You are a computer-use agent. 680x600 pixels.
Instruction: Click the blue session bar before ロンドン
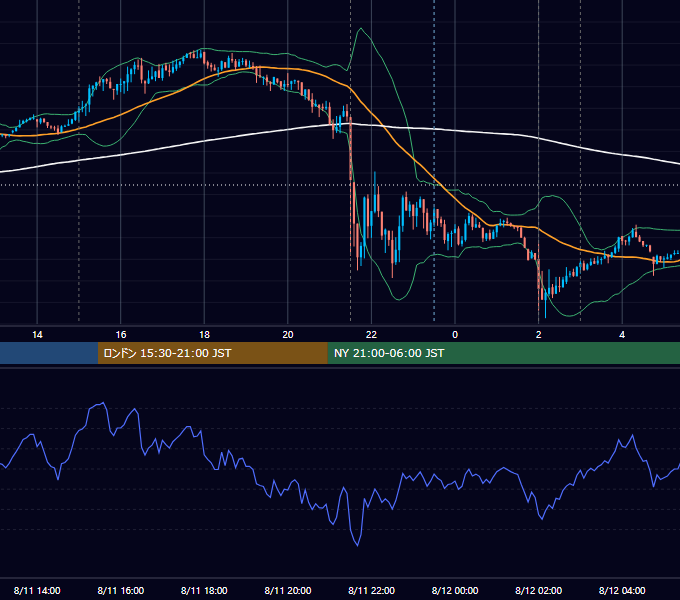49,353
